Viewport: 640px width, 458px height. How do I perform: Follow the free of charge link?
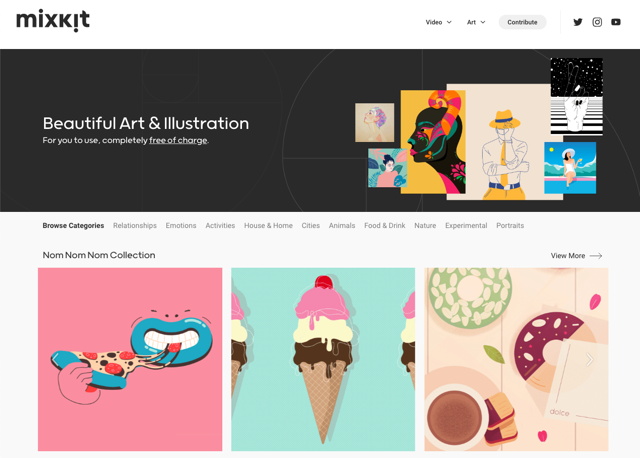[x=178, y=140]
